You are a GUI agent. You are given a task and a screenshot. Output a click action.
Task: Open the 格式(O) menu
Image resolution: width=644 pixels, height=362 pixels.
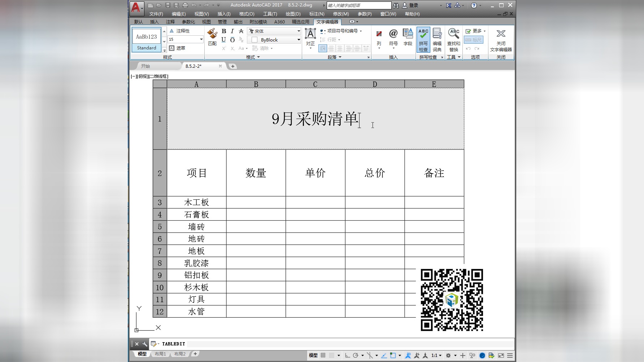[247, 14]
